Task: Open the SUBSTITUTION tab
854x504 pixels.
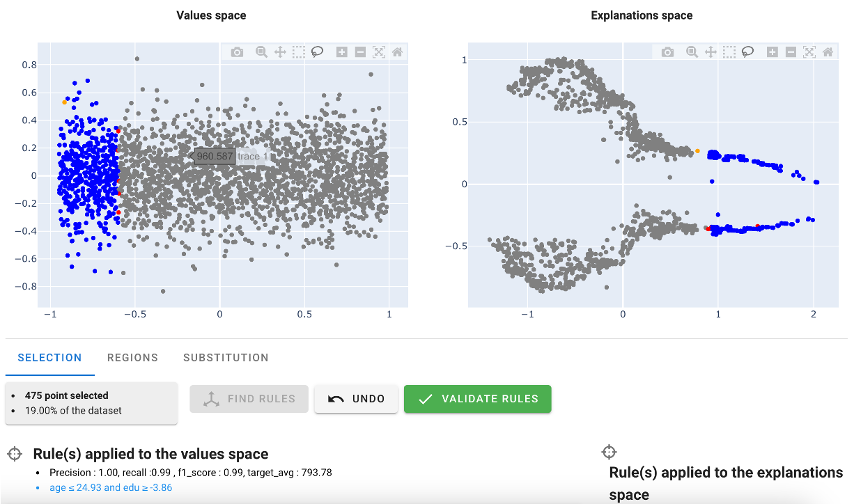Action: tap(226, 358)
